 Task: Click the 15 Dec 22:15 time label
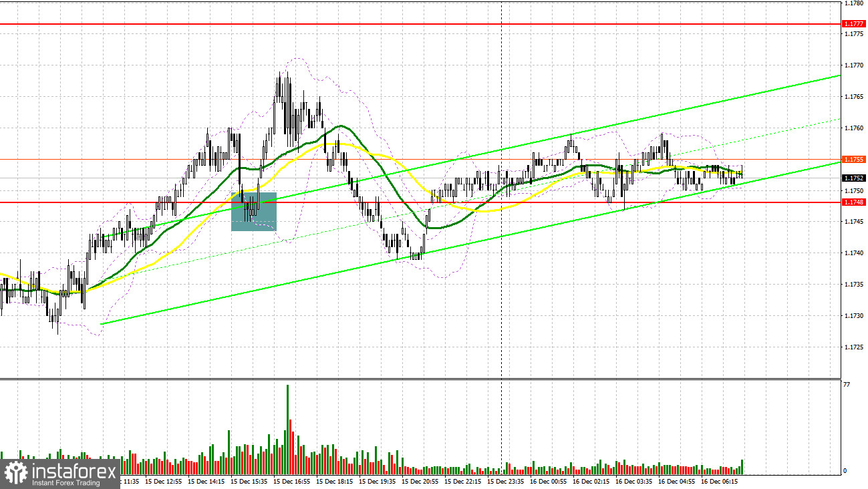point(462,481)
